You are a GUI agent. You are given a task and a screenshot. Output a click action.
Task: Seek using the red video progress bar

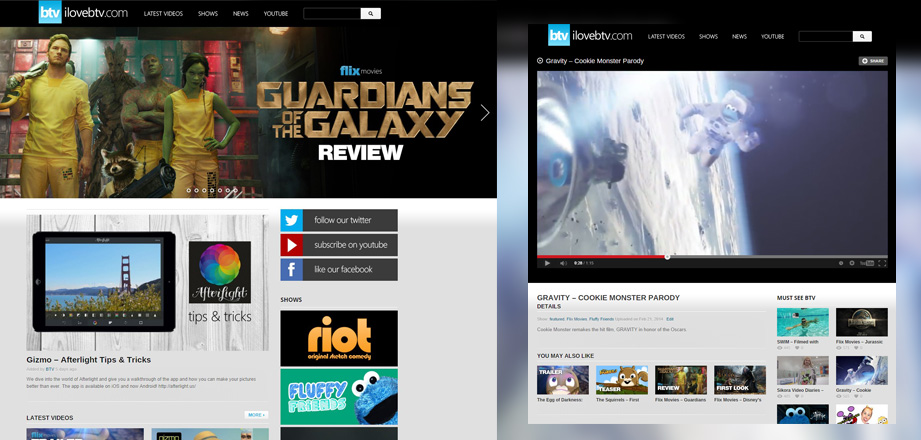click(x=601, y=257)
